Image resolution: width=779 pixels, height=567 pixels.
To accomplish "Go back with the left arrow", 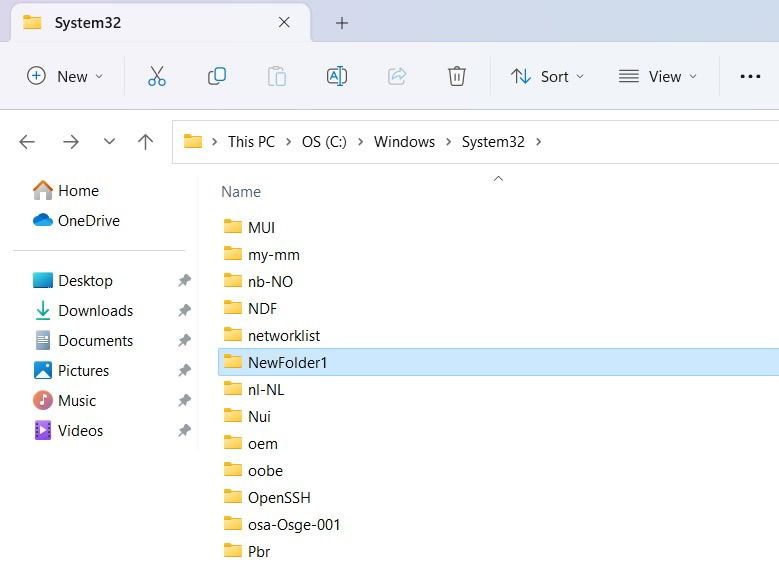I will pos(27,142).
